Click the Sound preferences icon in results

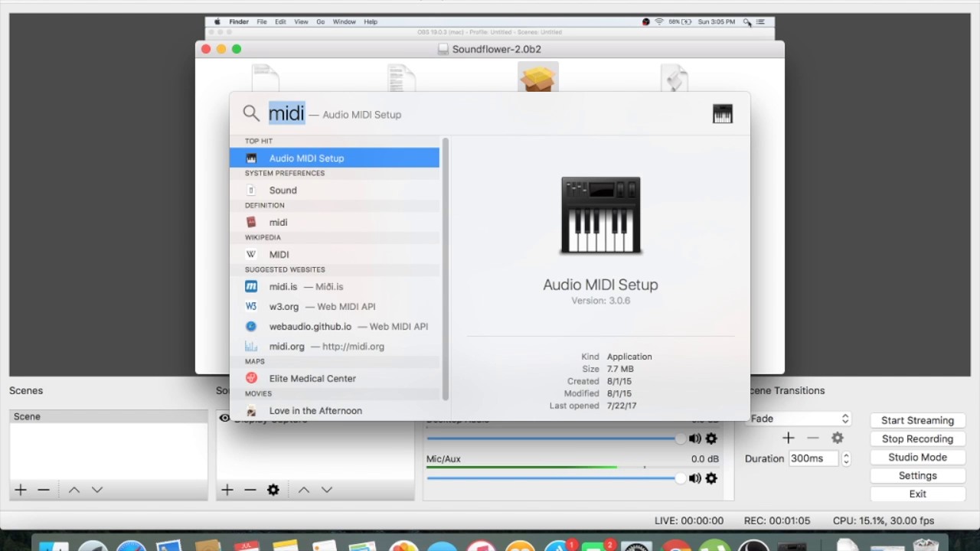pos(251,190)
